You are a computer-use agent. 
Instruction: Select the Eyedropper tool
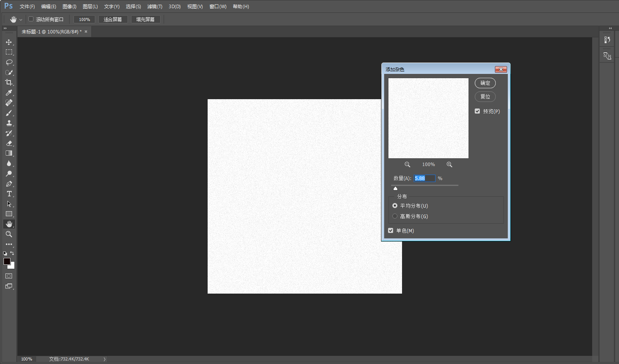9,93
